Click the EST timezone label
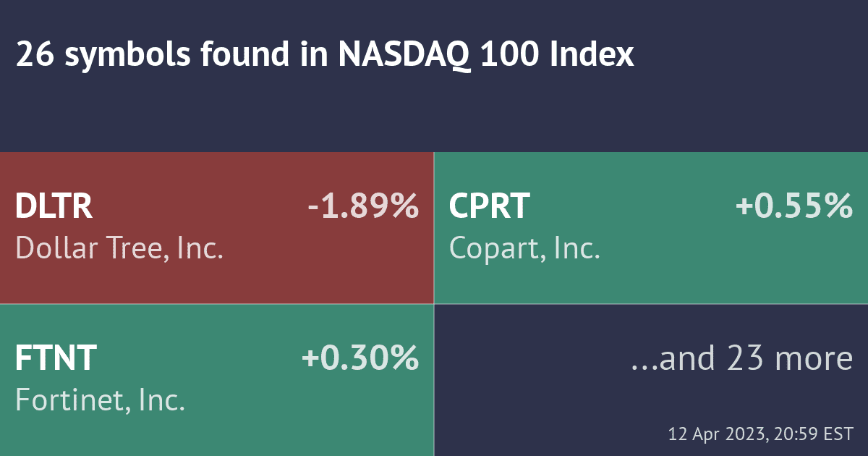The height and width of the screenshot is (456, 868). pyautogui.click(x=839, y=434)
